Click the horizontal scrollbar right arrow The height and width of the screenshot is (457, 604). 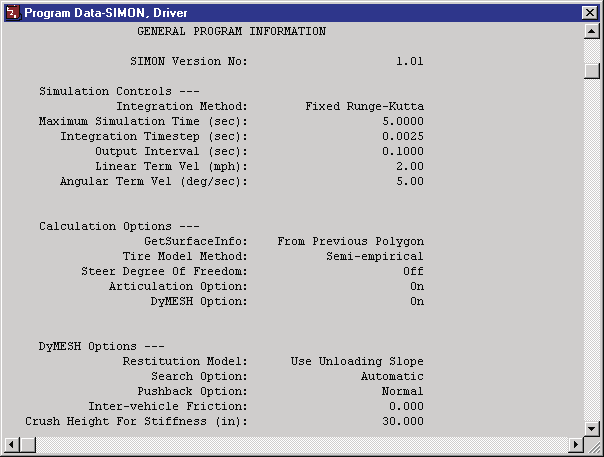[576, 445]
